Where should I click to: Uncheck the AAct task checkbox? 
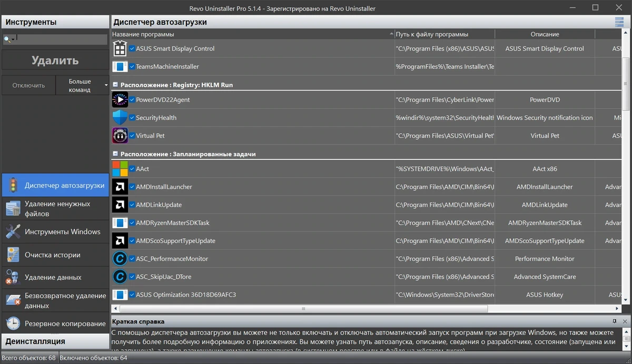[132, 169]
